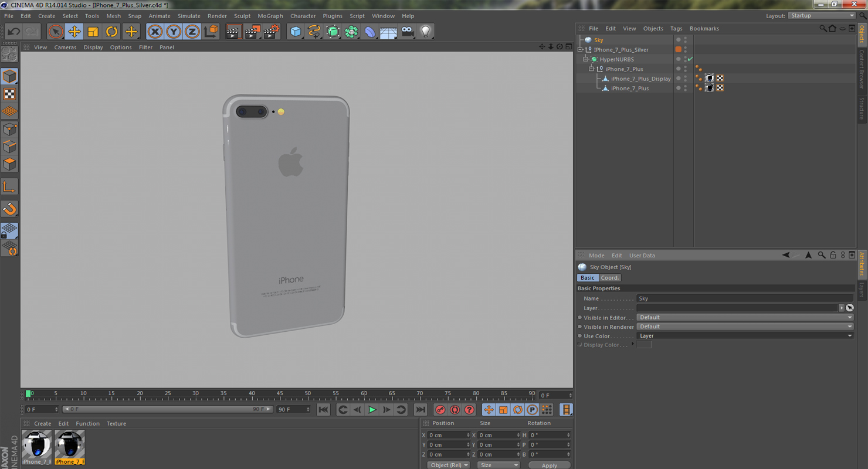Click the orange layer color square for IPhone_7_Plus_Silver
This screenshot has height=469, width=868.
click(679, 50)
